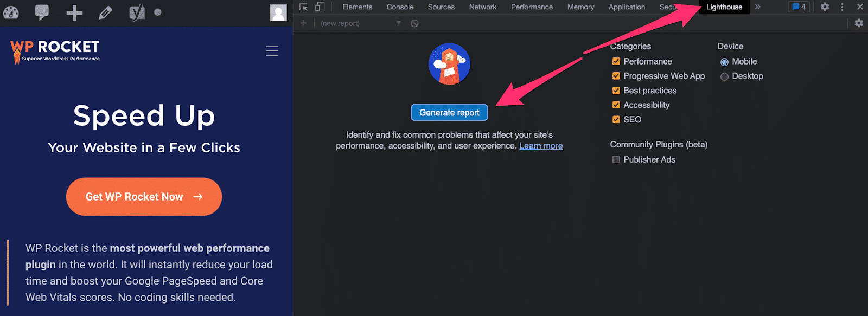Toggle the device toolbar icon

click(320, 7)
